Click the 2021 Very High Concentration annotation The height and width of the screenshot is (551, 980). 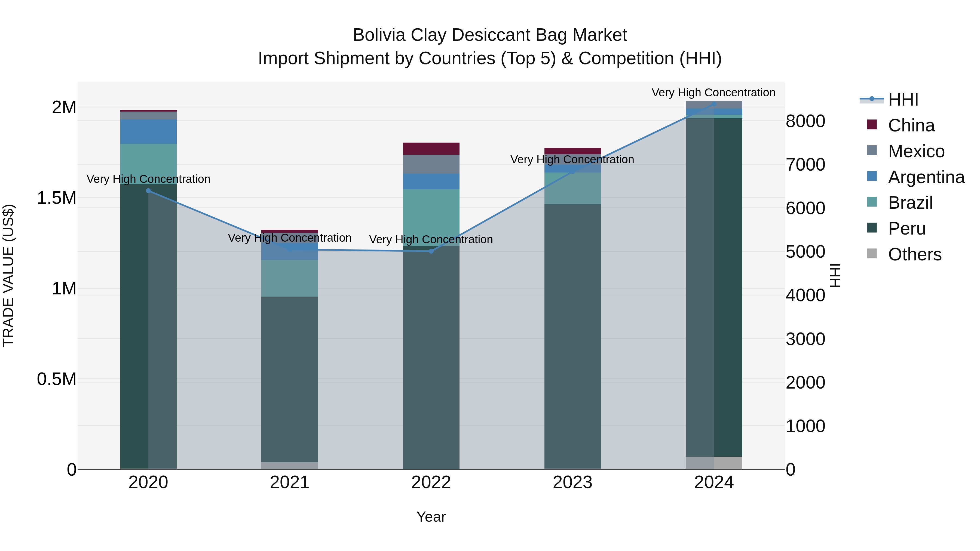click(x=290, y=238)
